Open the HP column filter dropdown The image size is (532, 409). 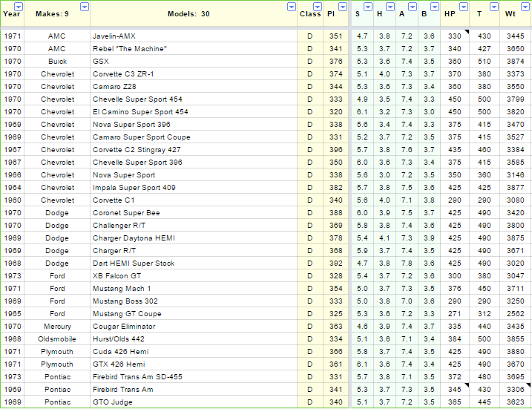pos(464,7)
